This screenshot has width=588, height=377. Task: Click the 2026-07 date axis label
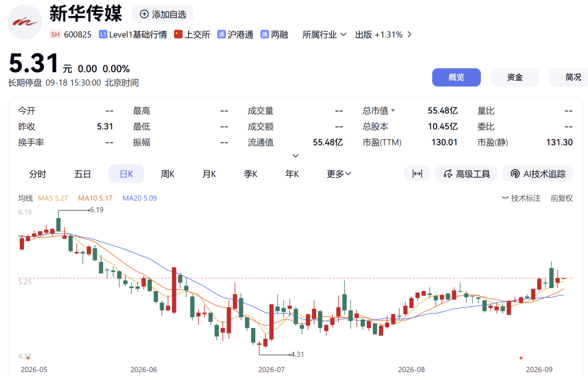271,369
